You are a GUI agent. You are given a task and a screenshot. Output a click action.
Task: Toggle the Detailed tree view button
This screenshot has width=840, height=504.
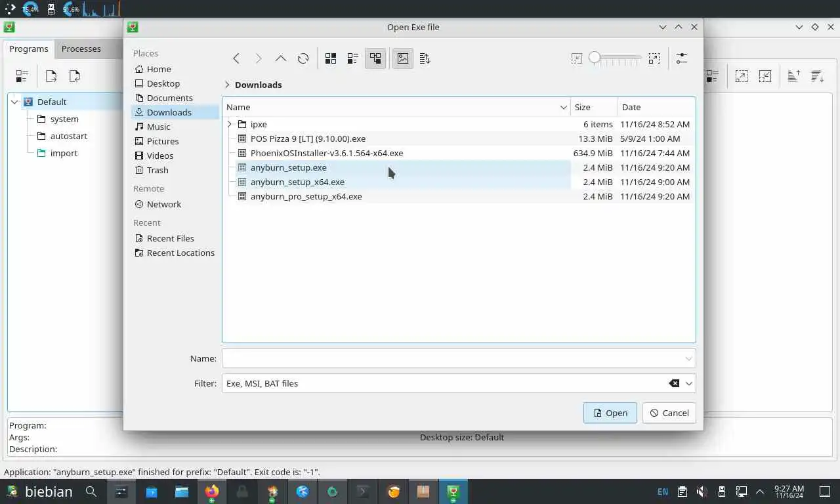[375, 58]
